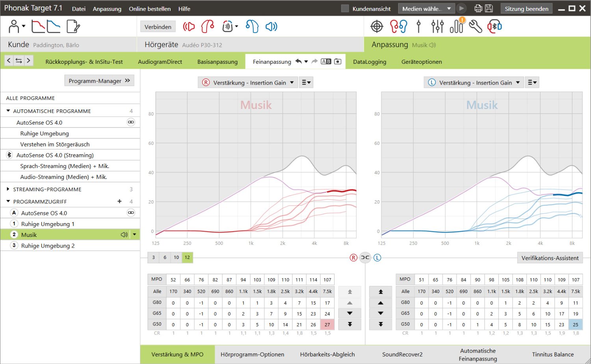Open the Anpassung menu
591x364 pixels.
coord(107,9)
